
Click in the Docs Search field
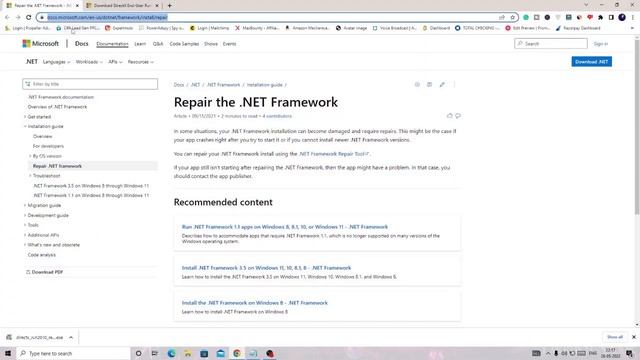pos(551,43)
